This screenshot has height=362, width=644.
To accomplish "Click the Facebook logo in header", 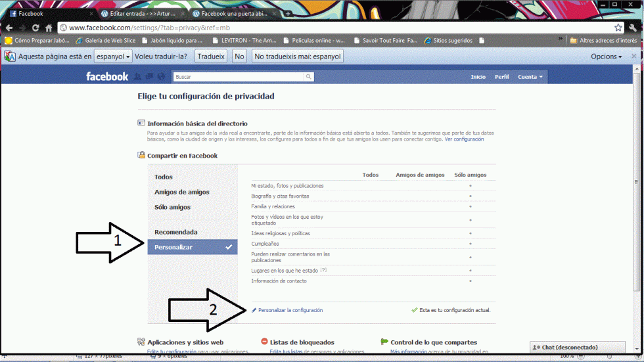I will pos(107,77).
